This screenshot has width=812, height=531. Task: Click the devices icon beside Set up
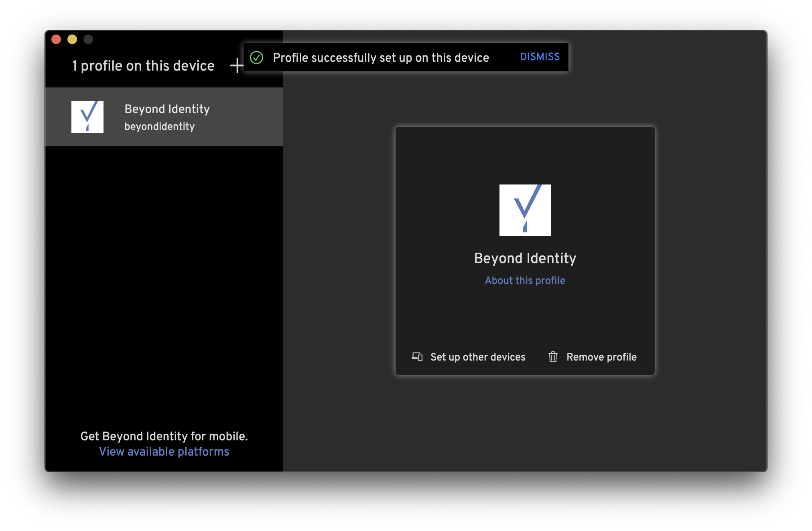click(417, 357)
